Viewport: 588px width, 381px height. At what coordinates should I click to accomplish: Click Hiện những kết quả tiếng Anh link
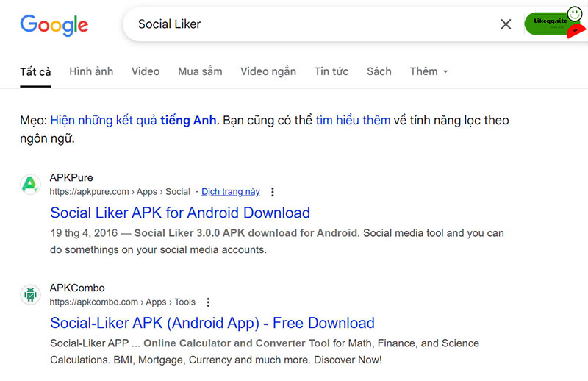coord(133,120)
